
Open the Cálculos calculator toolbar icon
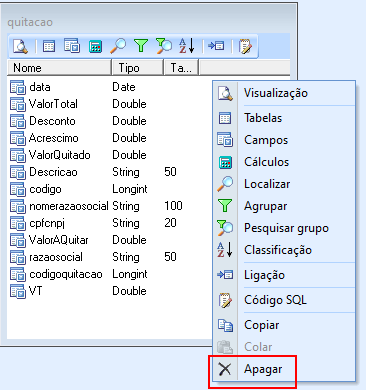tap(95, 46)
